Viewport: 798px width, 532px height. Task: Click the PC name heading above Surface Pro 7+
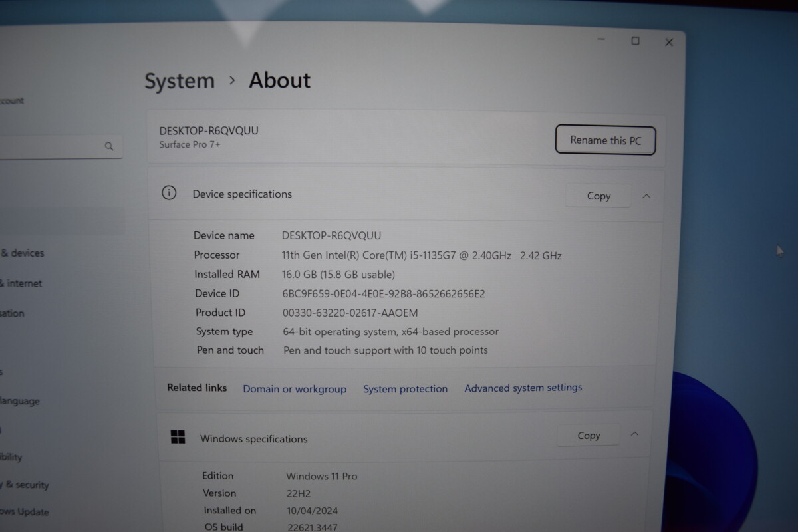click(209, 130)
